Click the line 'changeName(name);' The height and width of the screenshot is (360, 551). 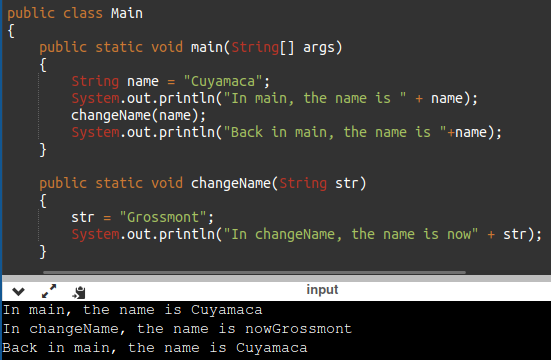pos(138,115)
